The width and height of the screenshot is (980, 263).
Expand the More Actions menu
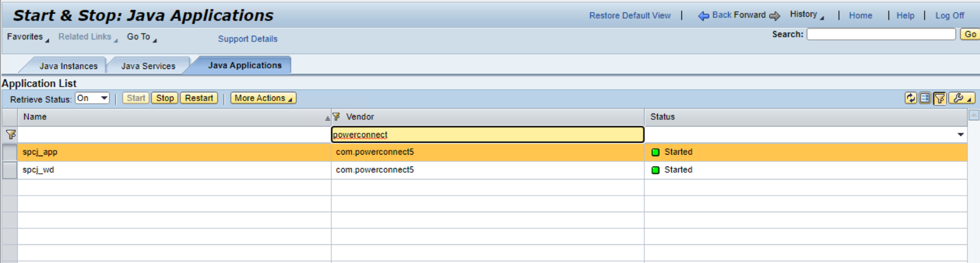(x=263, y=98)
